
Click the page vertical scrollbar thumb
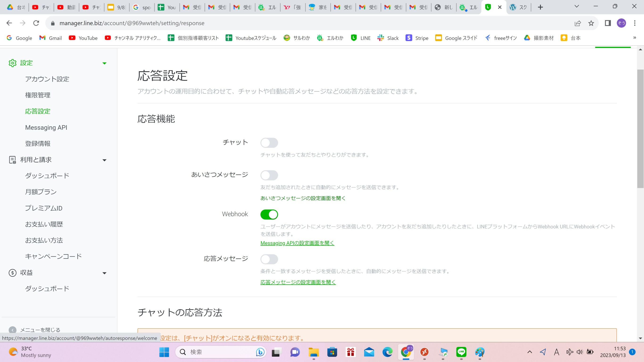pyautogui.click(x=640, y=129)
